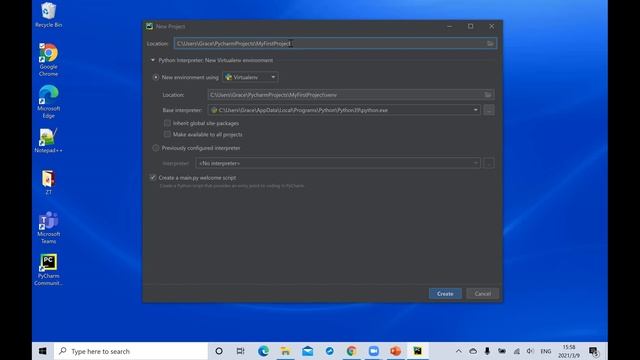
Task: Open the Windows Start menu
Action: (43, 351)
